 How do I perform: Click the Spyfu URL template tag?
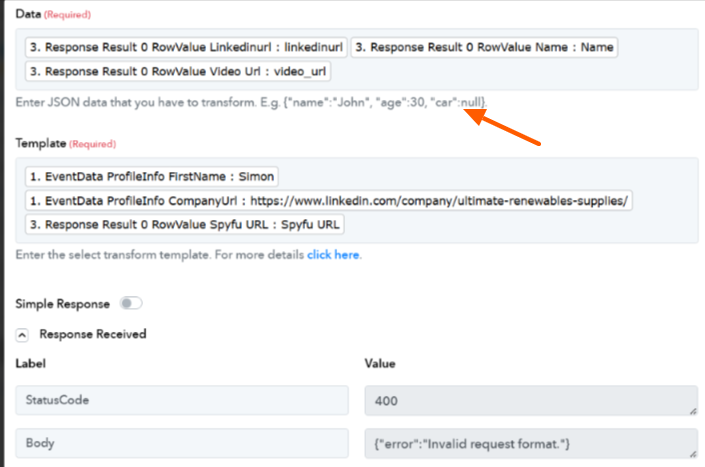point(185,225)
